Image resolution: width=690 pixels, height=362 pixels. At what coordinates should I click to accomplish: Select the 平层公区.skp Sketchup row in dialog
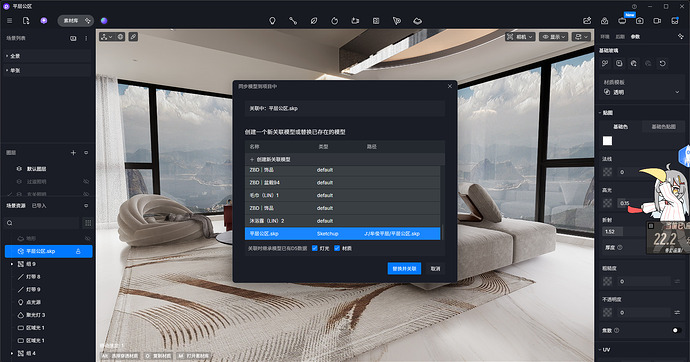343,234
